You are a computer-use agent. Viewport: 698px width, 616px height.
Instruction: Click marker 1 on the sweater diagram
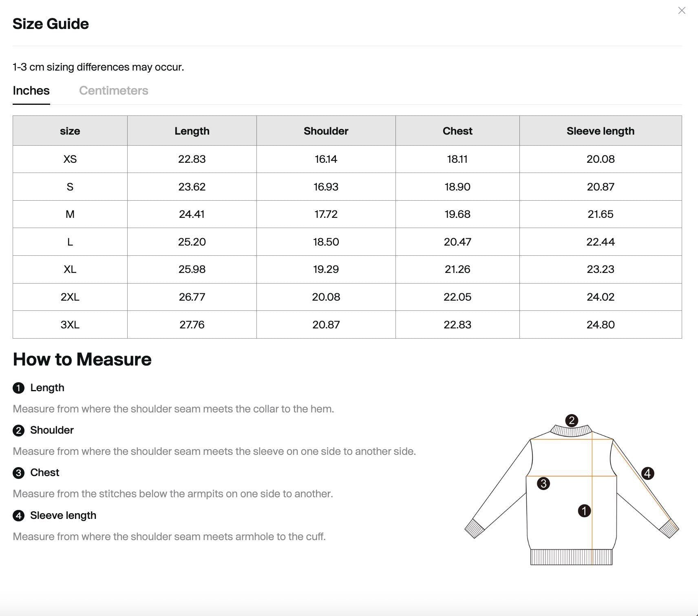[584, 511]
